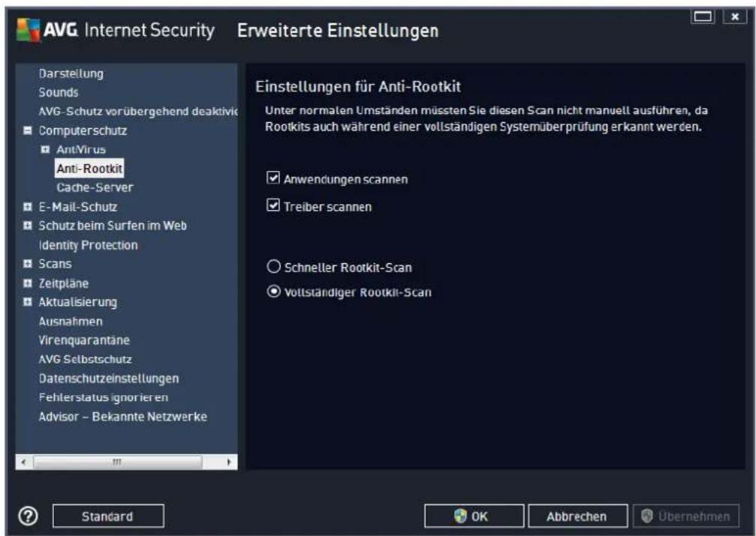Toggle Treiber scannen checkbox
Screen dimensions: 756x536
[x=273, y=205]
